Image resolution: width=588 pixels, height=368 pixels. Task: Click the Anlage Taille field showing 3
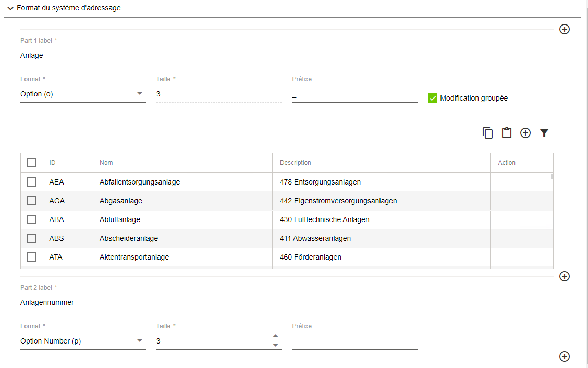tap(219, 94)
